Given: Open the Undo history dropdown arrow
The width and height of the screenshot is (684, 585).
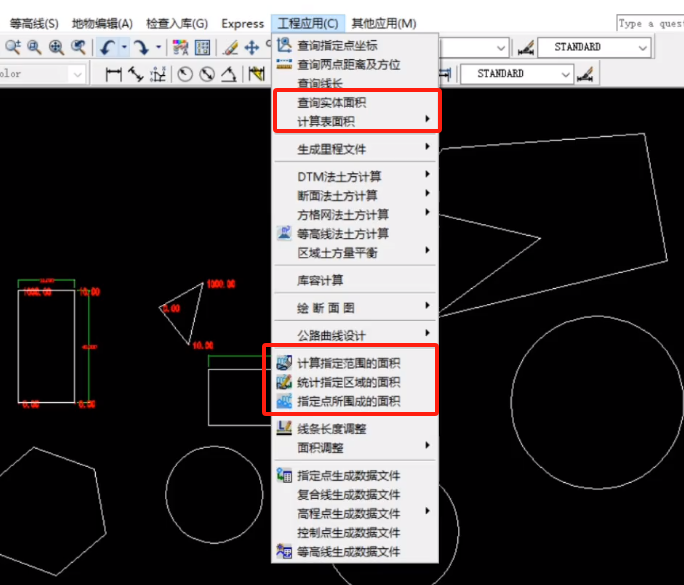Looking at the screenshot, I should point(124,47).
